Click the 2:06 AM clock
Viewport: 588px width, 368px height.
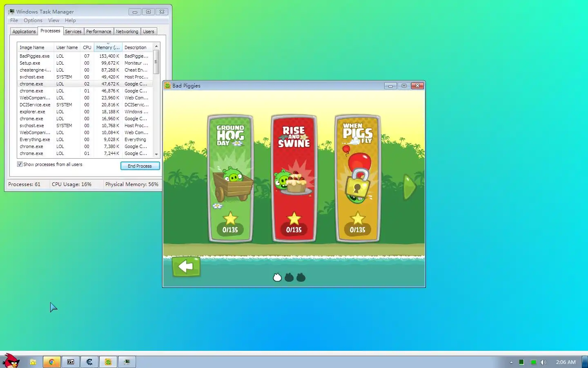566,362
